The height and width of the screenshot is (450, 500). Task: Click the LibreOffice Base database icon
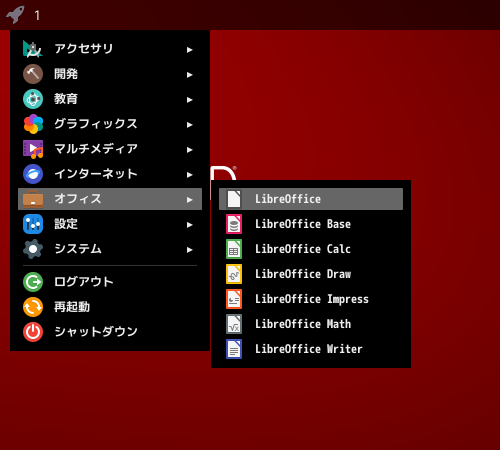tap(234, 224)
